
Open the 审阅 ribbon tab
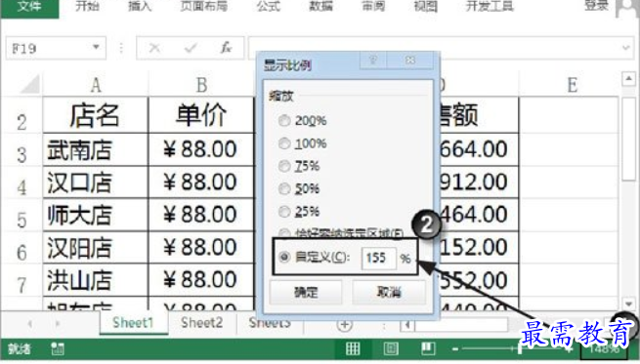pyautogui.click(x=373, y=6)
